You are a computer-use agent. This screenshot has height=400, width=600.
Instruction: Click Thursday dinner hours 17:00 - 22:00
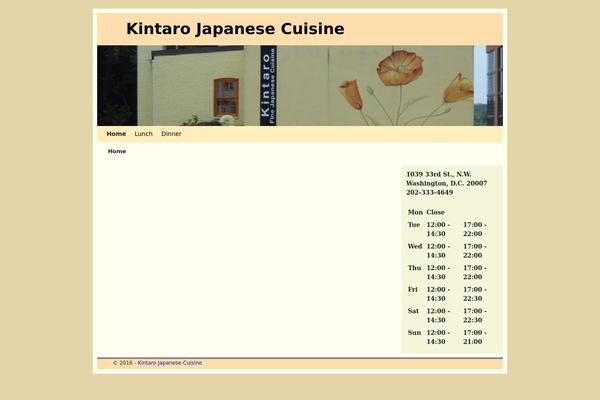tap(475, 273)
